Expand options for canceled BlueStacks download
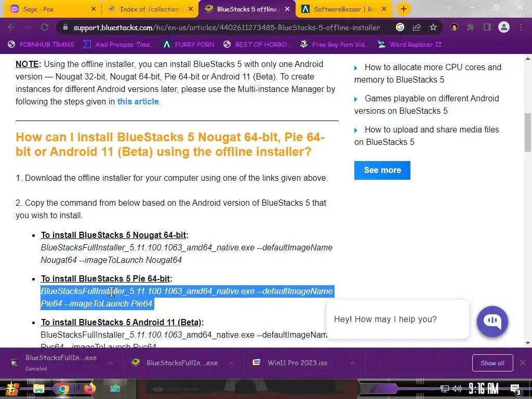Image resolution: width=532 pixels, height=399 pixels. [x=111, y=363]
